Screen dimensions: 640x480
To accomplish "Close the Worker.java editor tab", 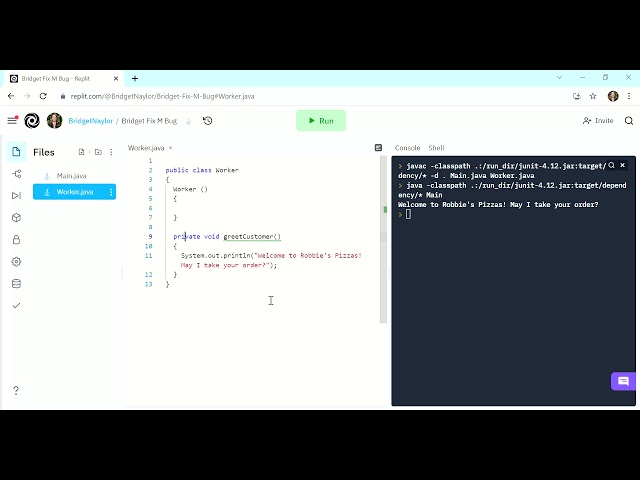I will pyautogui.click(x=171, y=148).
